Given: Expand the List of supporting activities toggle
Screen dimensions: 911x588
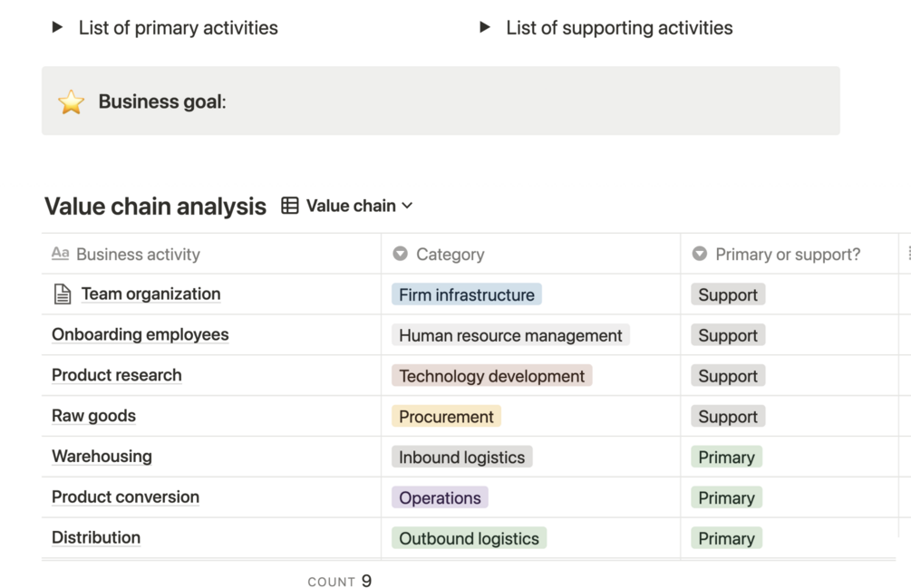Looking at the screenshot, I should (x=485, y=27).
